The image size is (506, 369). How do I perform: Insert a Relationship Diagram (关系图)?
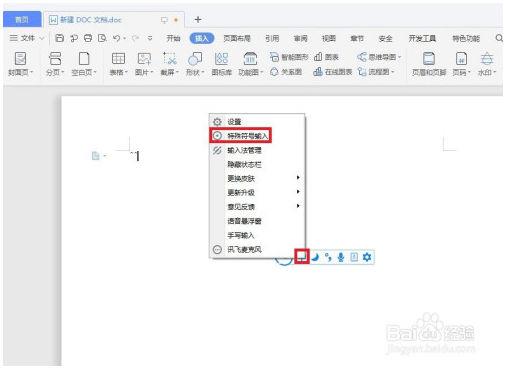pyautogui.click(x=286, y=72)
